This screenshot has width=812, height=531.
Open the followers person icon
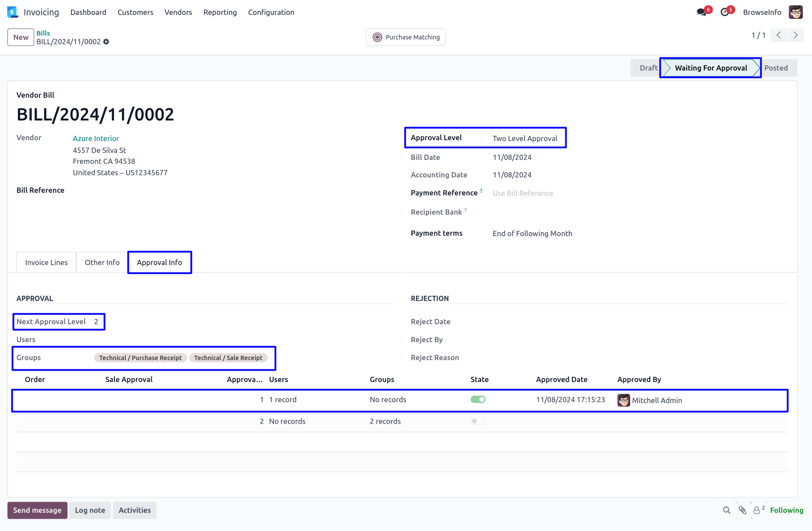[757, 510]
